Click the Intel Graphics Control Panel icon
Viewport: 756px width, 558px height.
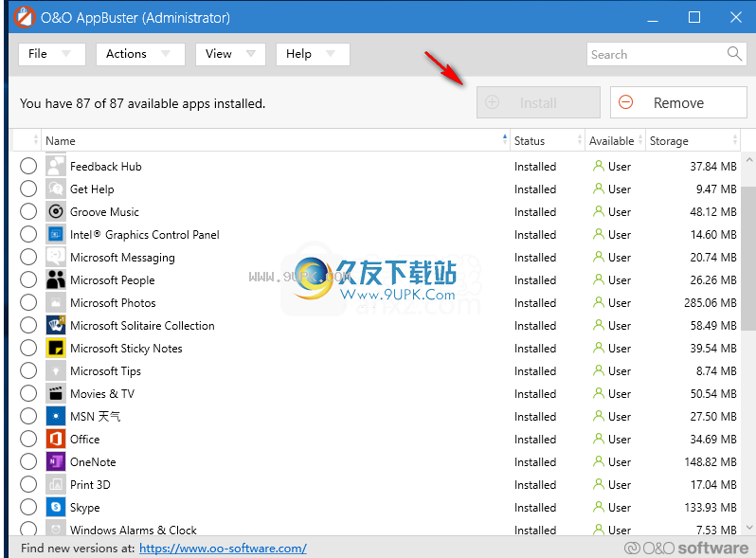56,234
